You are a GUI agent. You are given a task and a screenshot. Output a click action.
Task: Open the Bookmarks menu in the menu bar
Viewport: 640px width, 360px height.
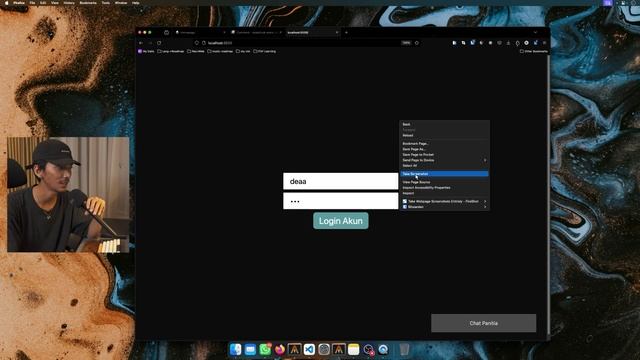(x=88, y=3)
